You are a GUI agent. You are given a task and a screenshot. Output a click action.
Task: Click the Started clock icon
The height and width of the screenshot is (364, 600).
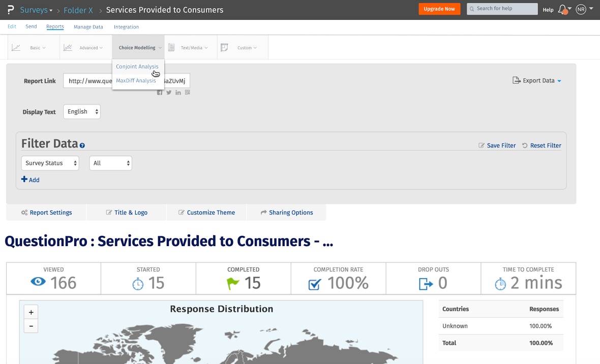[138, 284]
